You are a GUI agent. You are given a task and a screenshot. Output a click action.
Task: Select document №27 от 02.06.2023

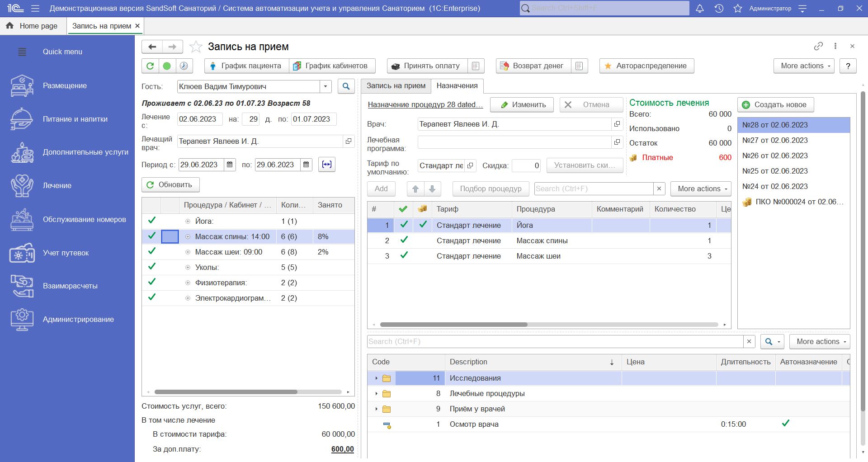point(793,141)
